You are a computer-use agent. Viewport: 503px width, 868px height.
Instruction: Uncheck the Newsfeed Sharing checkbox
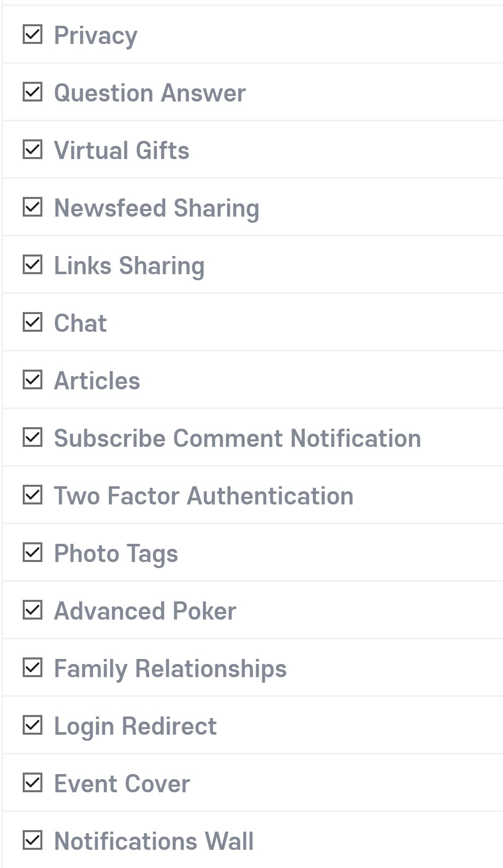[32, 208]
